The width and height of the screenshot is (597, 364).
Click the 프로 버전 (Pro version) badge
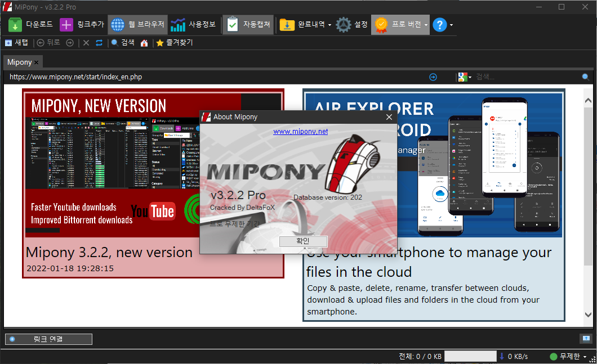[x=397, y=25]
